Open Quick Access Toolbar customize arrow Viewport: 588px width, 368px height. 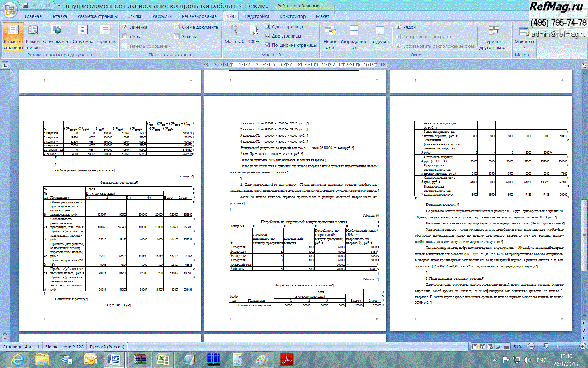(59, 5)
